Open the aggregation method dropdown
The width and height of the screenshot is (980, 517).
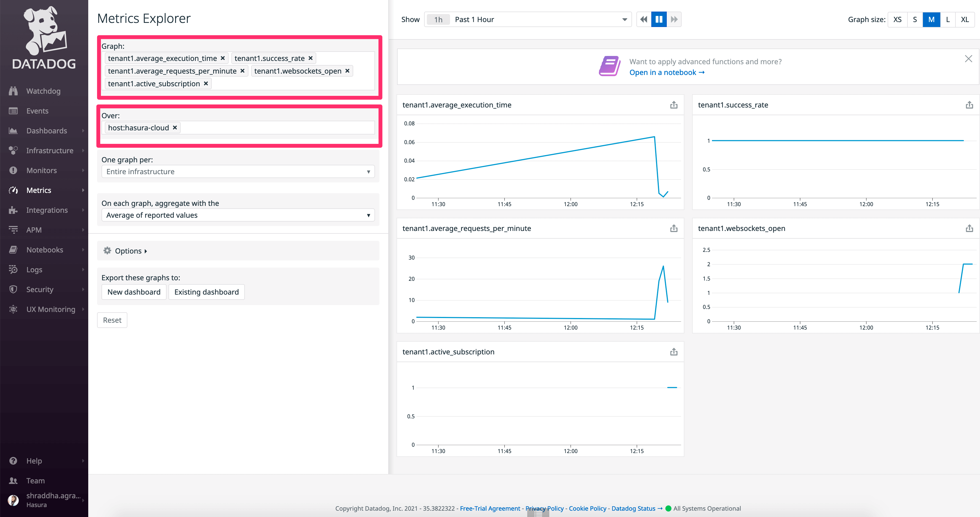point(238,215)
